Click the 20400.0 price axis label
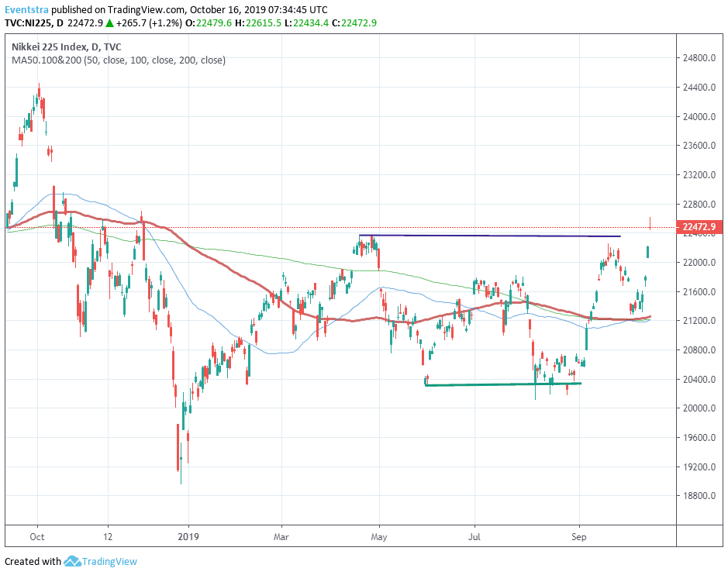The height and width of the screenshot is (575, 728). [699, 379]
